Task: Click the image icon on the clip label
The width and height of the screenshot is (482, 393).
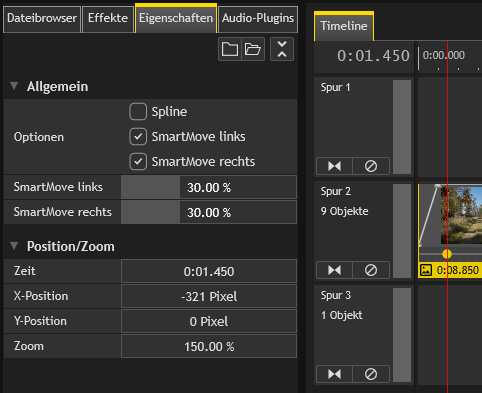Action: click(426, 270)
